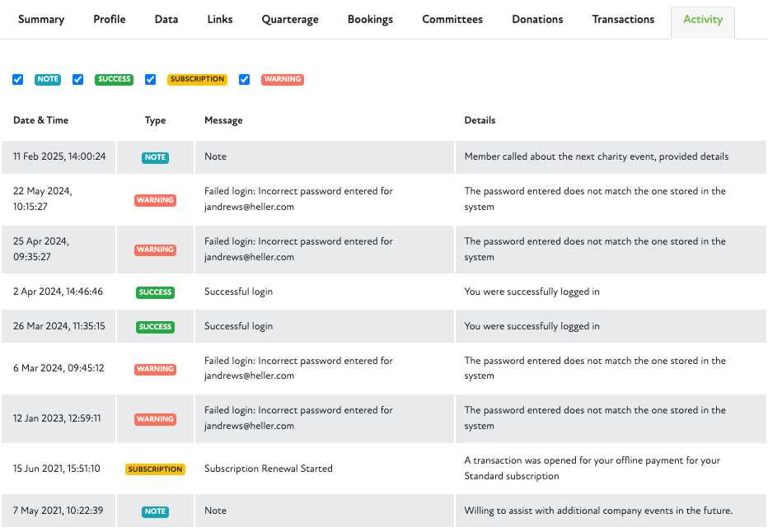Click SUBSCRIPTION badge on 15 Jun 2021 row
768x532 pixels.
[x=155, y=469]
